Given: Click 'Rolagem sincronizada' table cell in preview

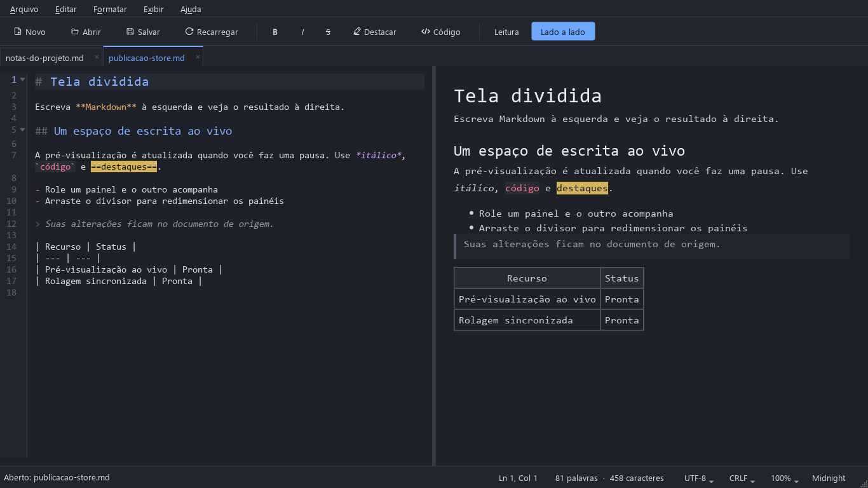Looking at the screenshot, I should 527,320.
